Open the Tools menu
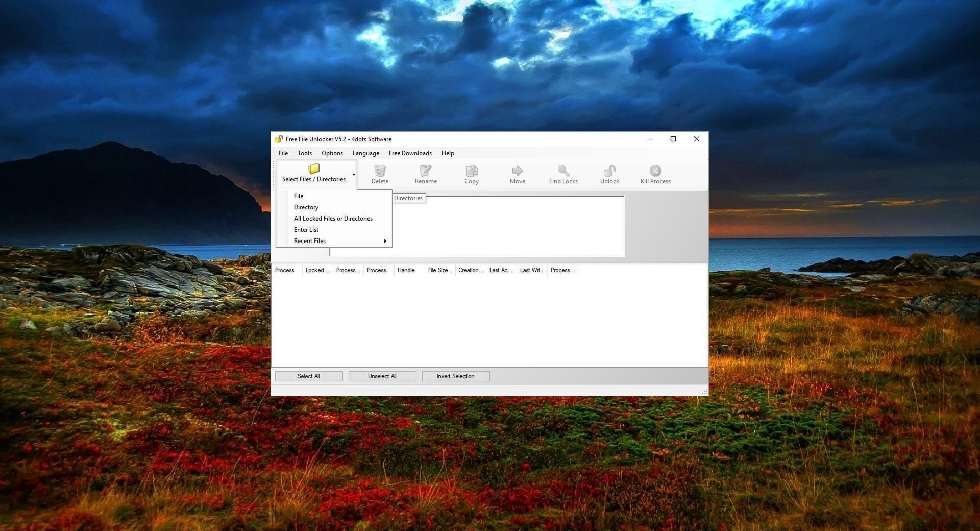Image resolution: width=980 pixels, height=531 pixels. 305,153
